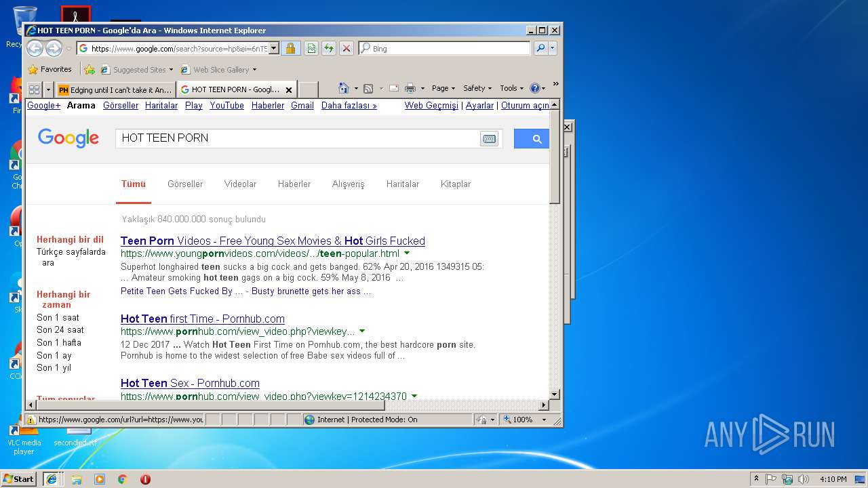Open the Tools menu dropdown
This screenshot has height=488, width=868.
(x=512, y=88)
